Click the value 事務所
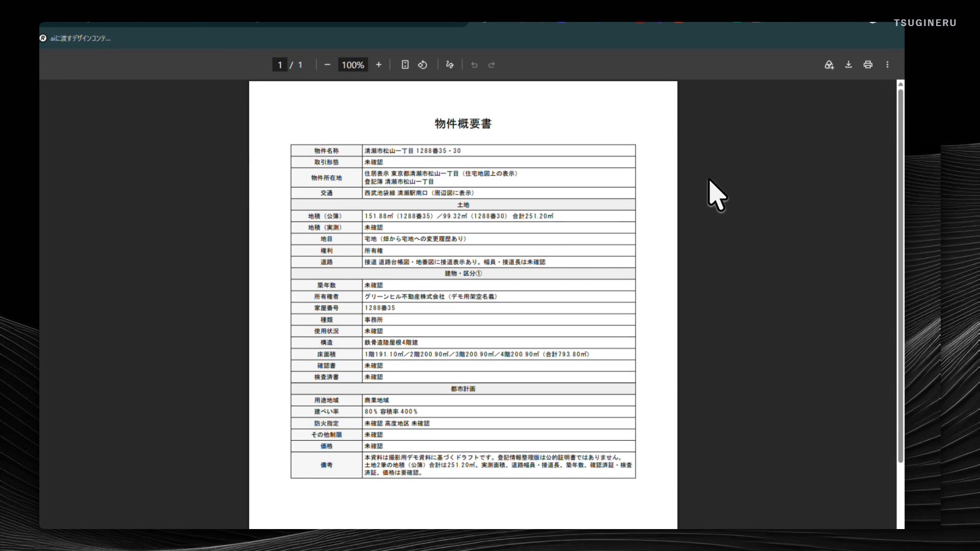980x551 pixels. (374, 320)
